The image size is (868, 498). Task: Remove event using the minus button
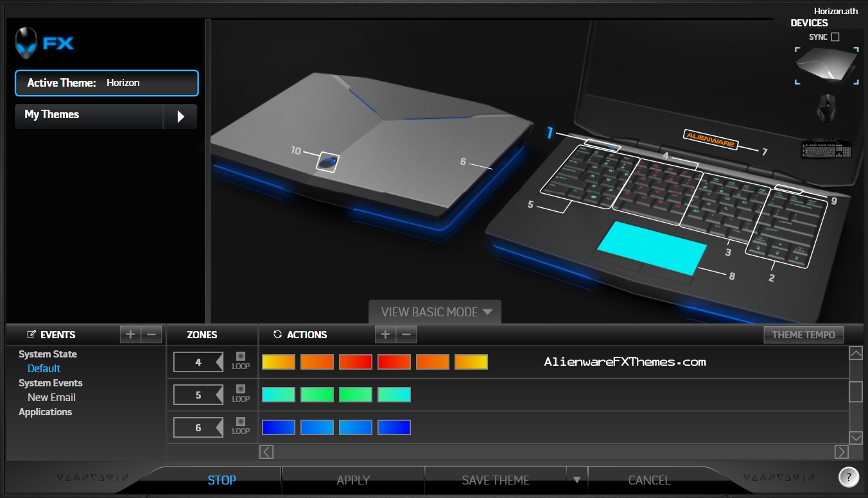click(x=151, y=334)
